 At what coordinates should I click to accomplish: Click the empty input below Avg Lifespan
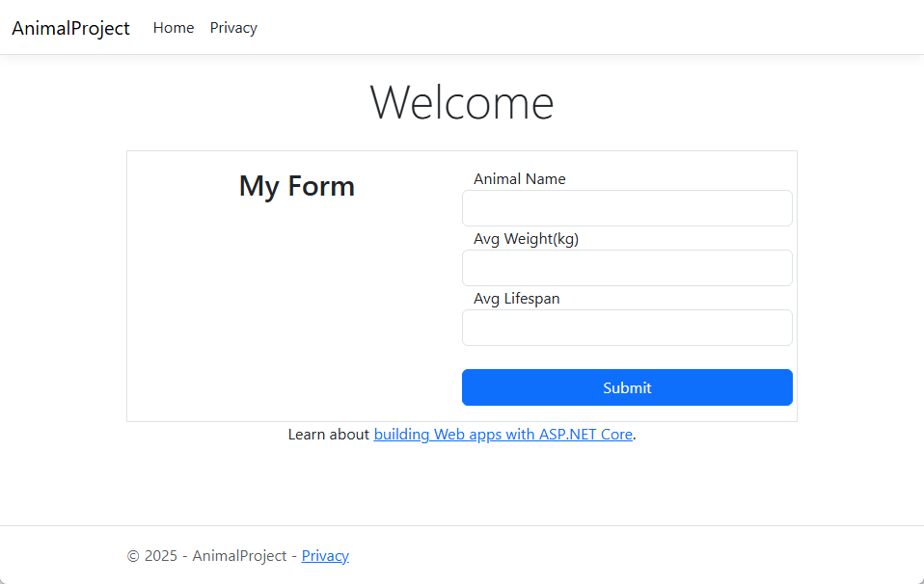point(627,328)
